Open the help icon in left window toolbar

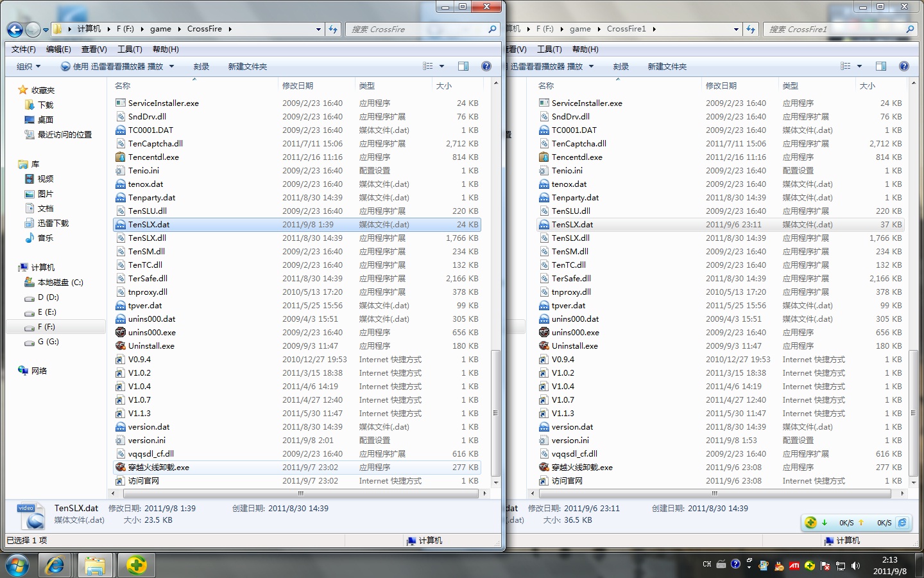[486, 66]
